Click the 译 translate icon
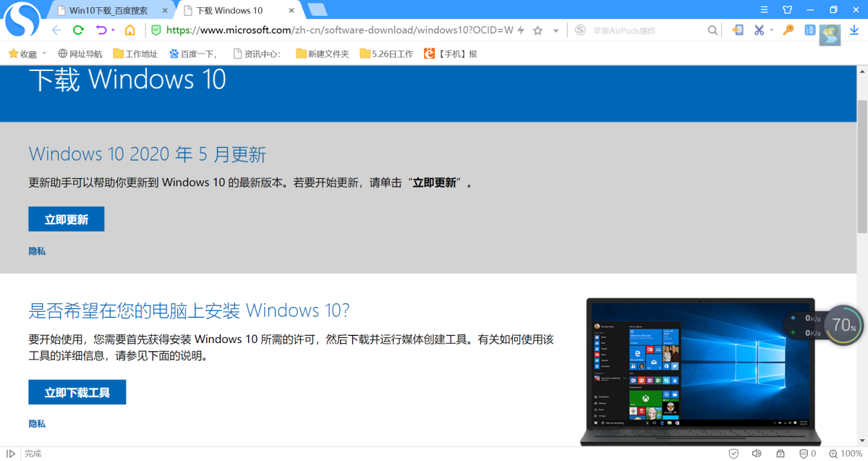This screenshot has height=461, width=868. (x=810, y=30)
